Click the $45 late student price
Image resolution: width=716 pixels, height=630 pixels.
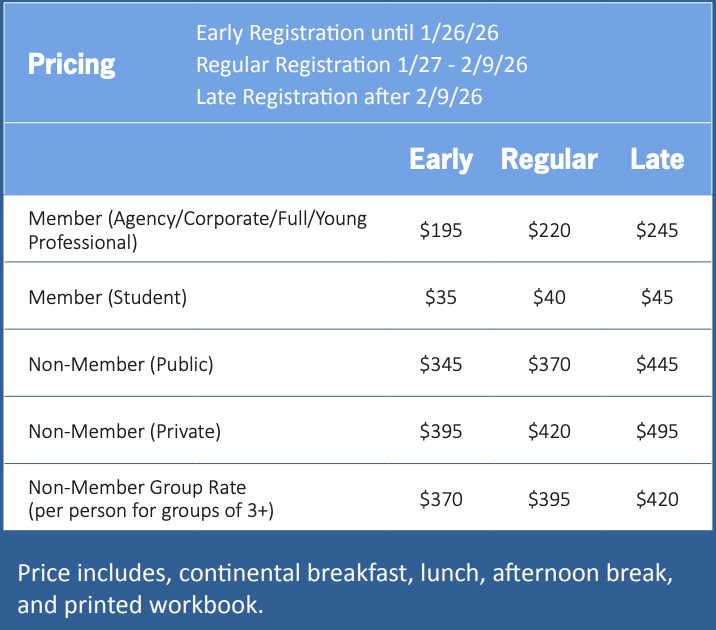(657, 297)
